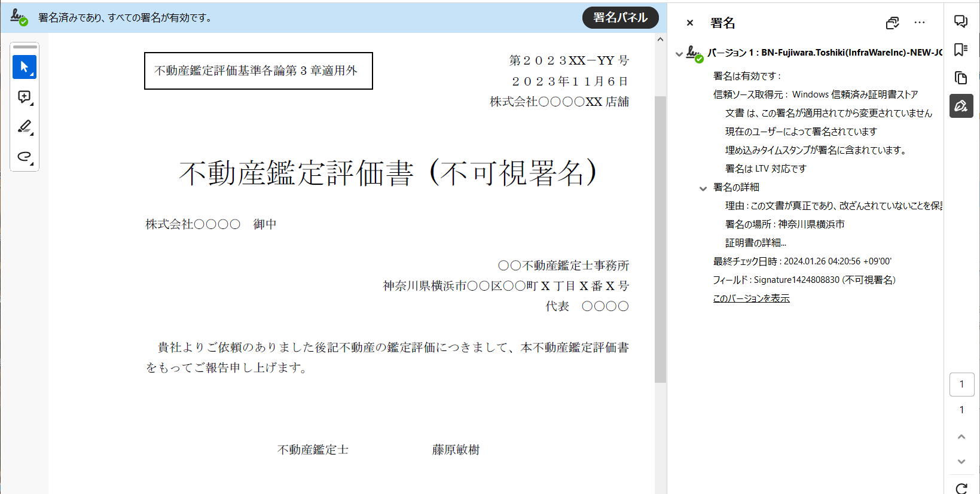
Task: Click the document vertical scrollbar thumb
Action: [x=660, y=239]
